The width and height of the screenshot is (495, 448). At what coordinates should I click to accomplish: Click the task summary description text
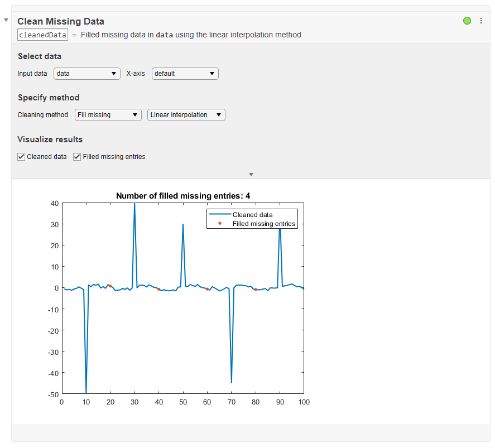point(191,35)
